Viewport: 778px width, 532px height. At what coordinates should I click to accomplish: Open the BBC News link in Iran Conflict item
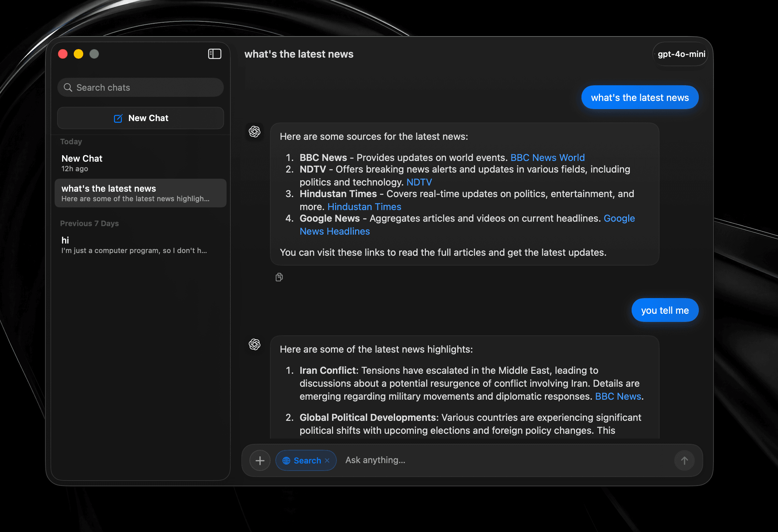pyautogui.click(x=618, y=396)
